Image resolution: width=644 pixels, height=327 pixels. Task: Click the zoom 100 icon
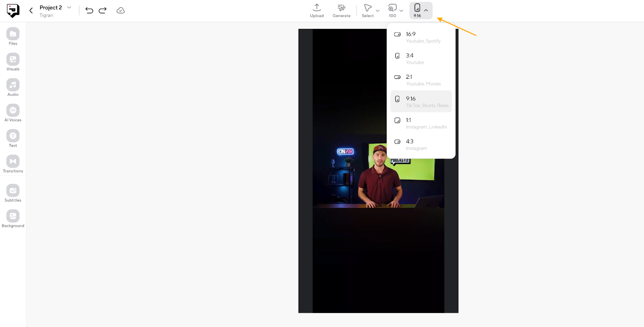392,10
